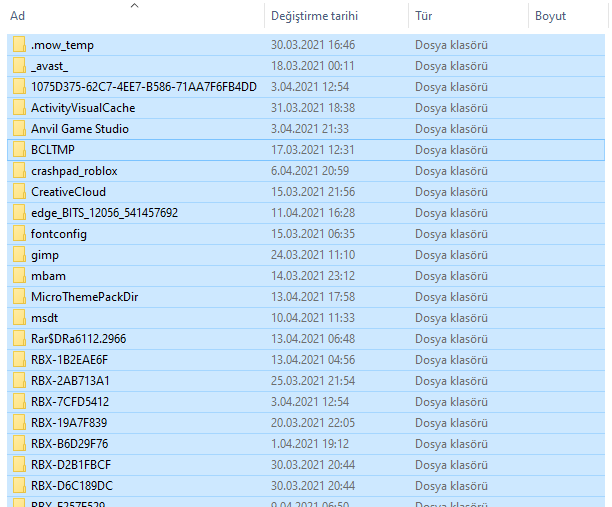Click the folder icon of mbam
This screenshot has height=507, width=612.
[x=19, y=276]
